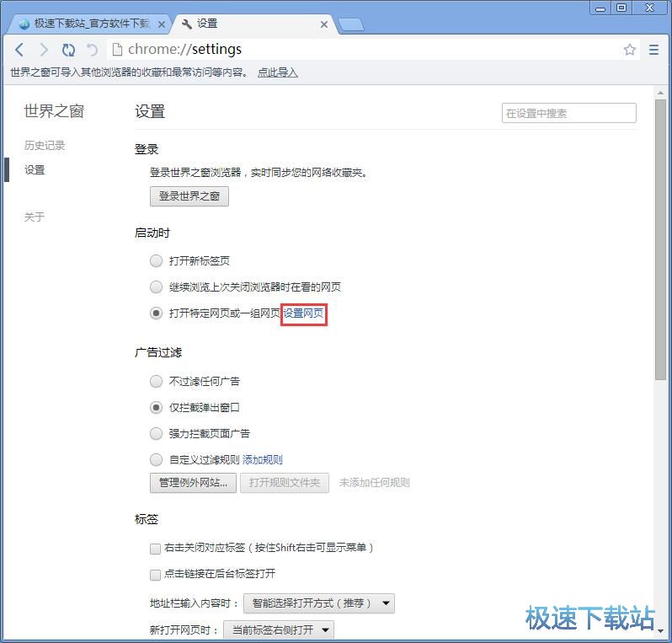This screenshot has width=672, height=643.
Task: Open 历史记录 in the sidebar
Action: pos(45,146)
